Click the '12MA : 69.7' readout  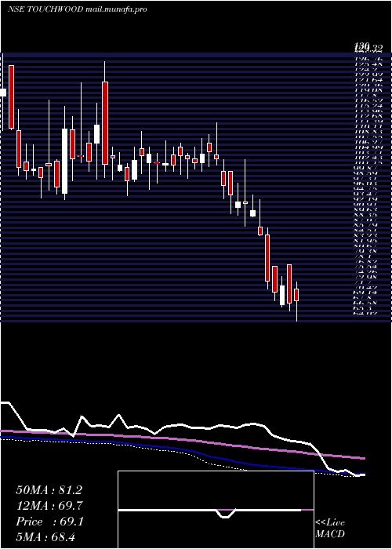coord(49,506)
